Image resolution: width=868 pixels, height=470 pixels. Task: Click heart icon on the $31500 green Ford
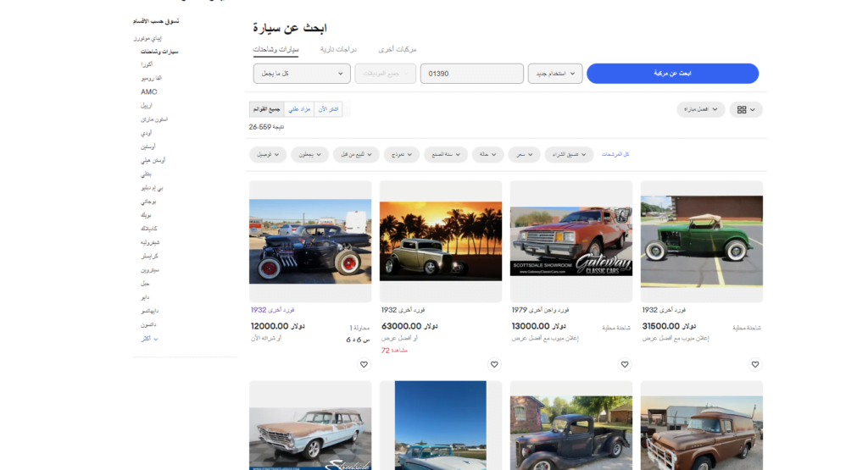755,364
